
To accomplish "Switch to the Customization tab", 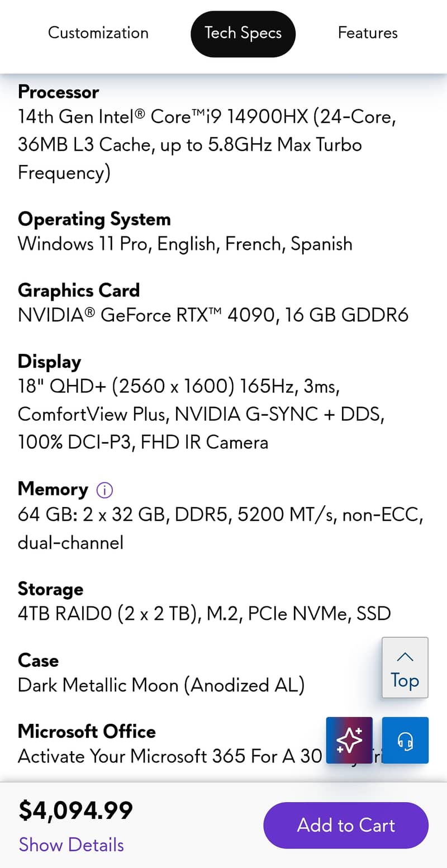I will pos(98,33).
